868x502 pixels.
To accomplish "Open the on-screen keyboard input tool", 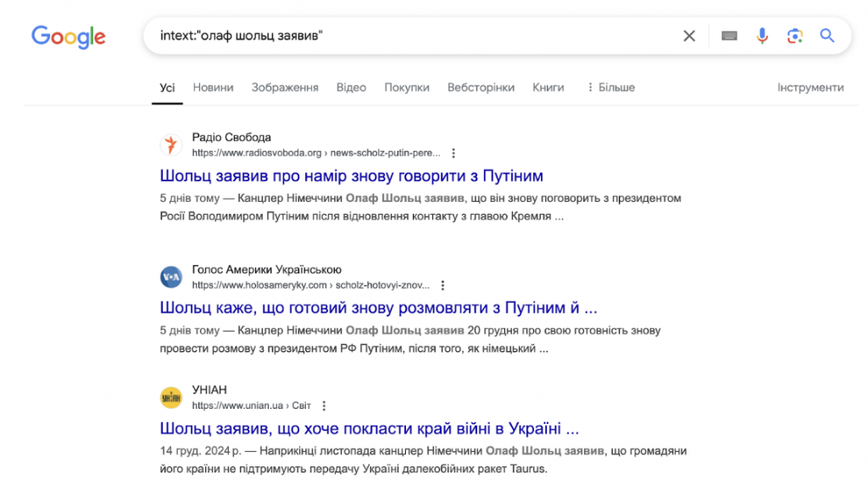I will (729, 36).
